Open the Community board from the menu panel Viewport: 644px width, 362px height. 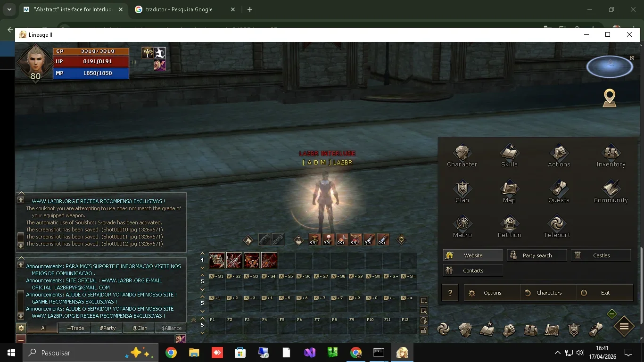click(611, 192)
